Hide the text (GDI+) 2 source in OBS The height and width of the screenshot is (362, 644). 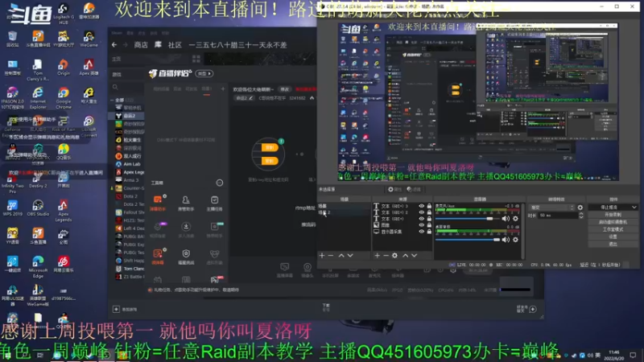(421, 212)
